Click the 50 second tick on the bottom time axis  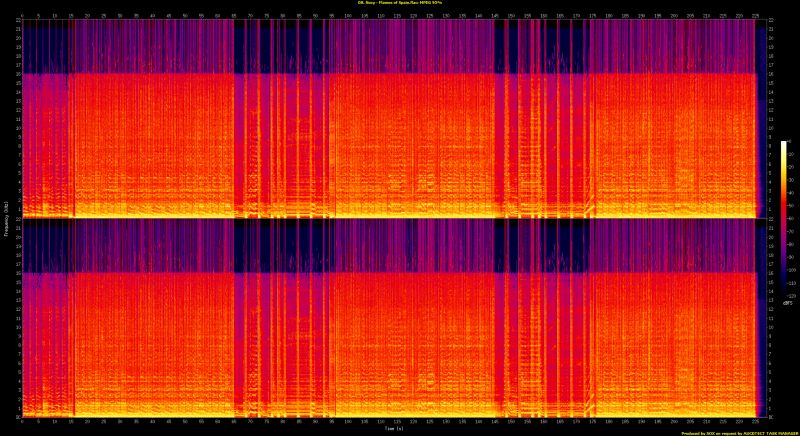coord(185,422)
